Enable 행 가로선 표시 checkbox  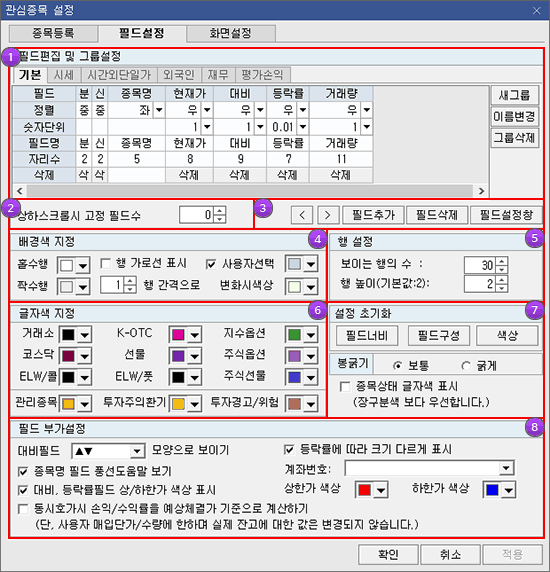105,263
